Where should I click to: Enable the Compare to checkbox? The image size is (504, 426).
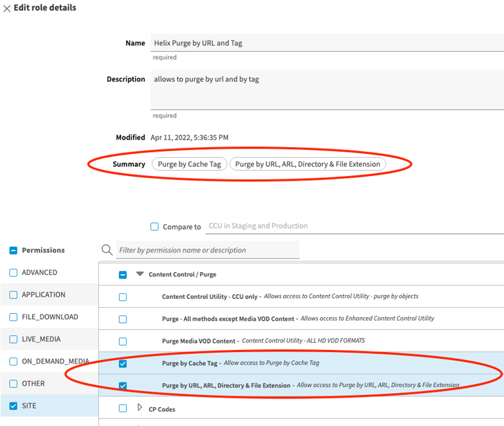155,226
